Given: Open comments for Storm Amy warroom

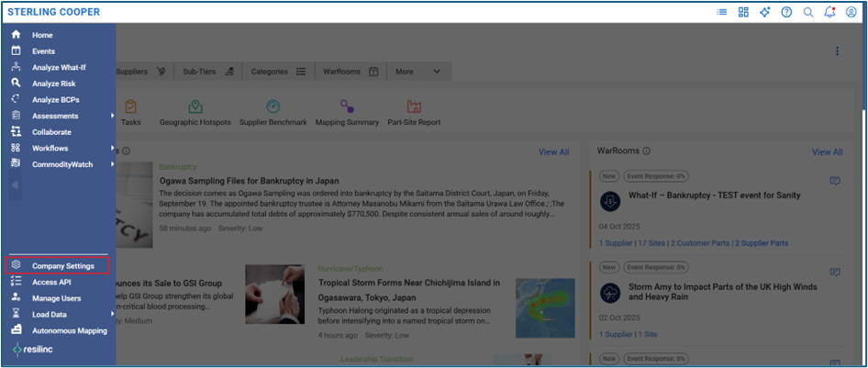Looking at the screenshot, I should click(835, 272).
